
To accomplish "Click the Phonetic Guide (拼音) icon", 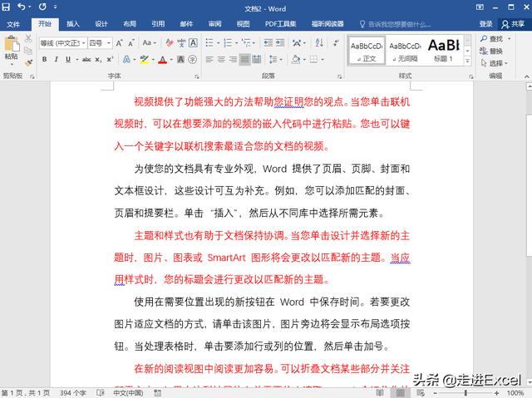I will [181, 42].
